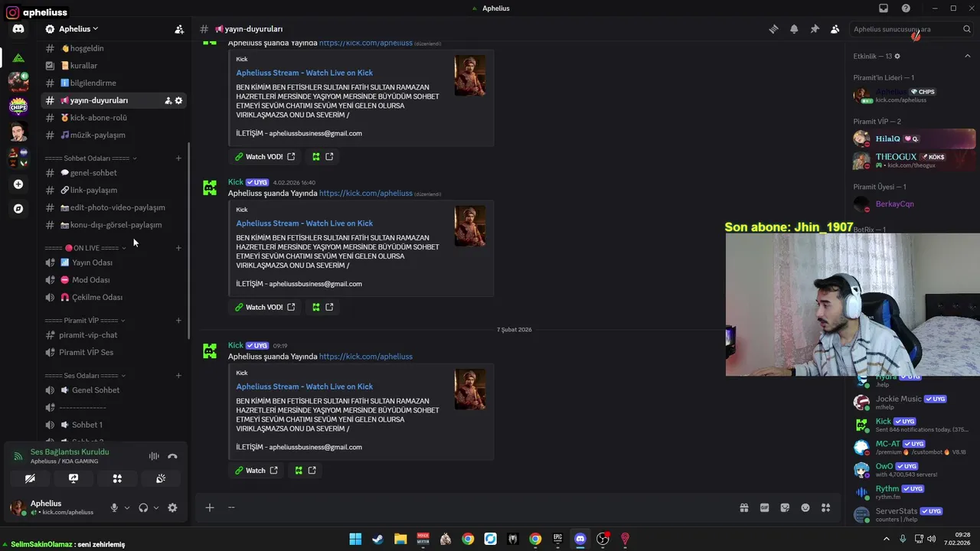Click Watch button on latest Kick message
The width and height of the screenshot is (980, 551).
(256, 471)
